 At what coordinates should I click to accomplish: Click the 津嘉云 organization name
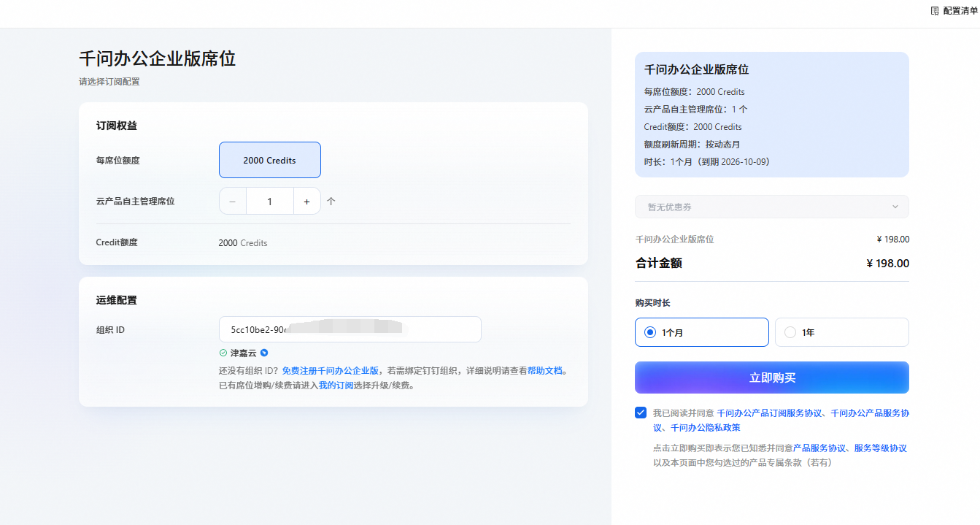tap(244, 353)
